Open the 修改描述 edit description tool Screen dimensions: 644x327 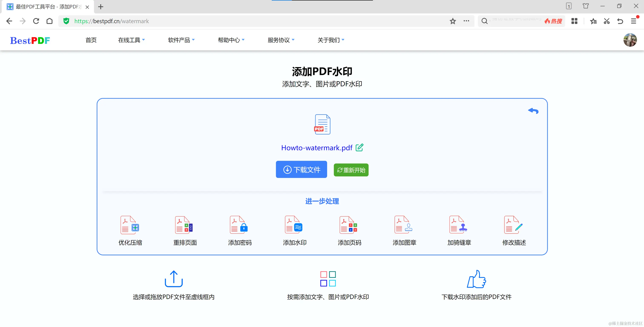[513, 225]
